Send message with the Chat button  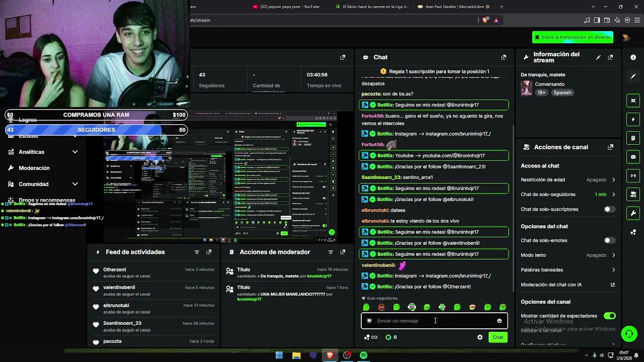pos(498,337)
